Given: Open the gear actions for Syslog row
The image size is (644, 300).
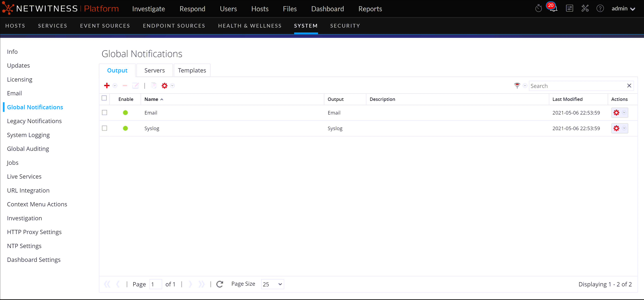Looking at the screenshot, I should click(x=616, y=128).
